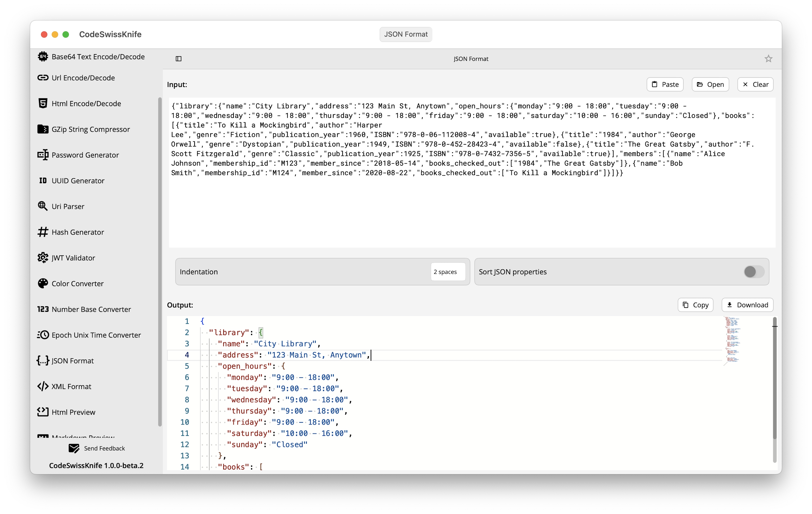Screen dimensions: 812x514
Task: Mark JSON Format as favorite star
Action: point(768,59)
